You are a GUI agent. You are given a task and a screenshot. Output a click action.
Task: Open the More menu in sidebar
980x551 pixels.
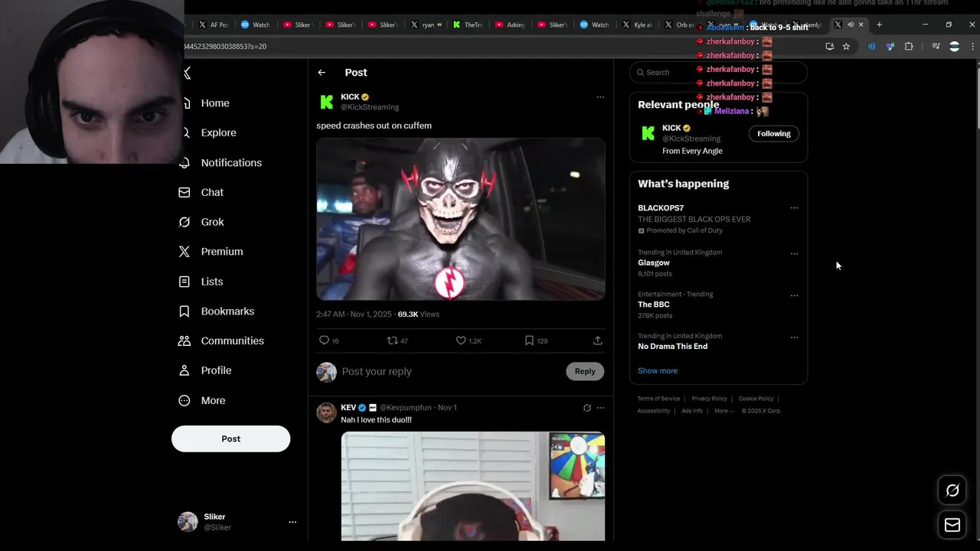click(x=202, y=400)
